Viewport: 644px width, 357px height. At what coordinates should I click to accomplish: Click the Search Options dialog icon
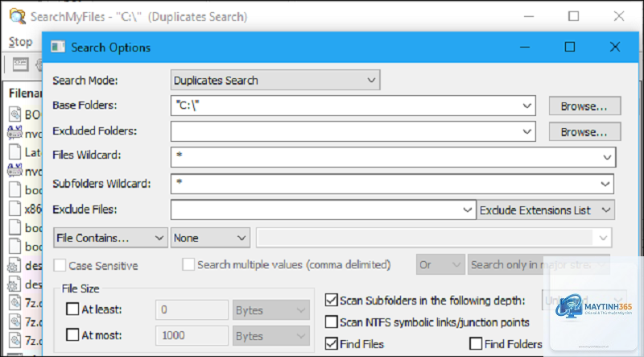pos(58,47)
